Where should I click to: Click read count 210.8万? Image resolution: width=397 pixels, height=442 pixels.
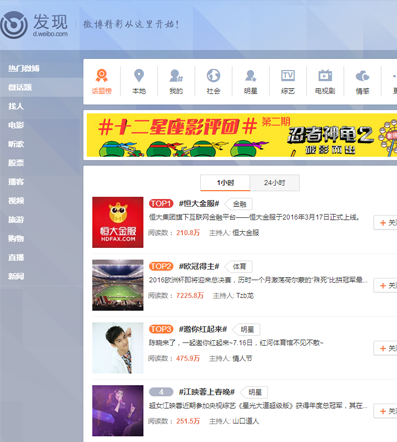click(188, 233)
